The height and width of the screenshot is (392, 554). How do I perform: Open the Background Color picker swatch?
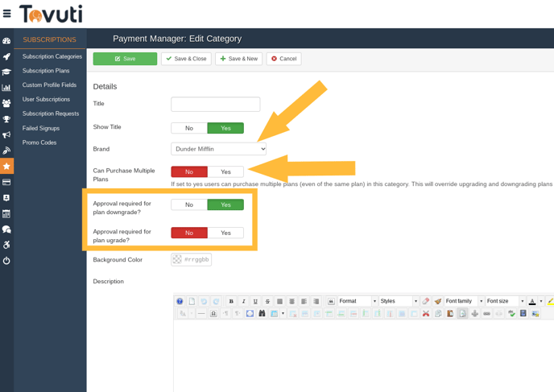click(x=177, y=259)
